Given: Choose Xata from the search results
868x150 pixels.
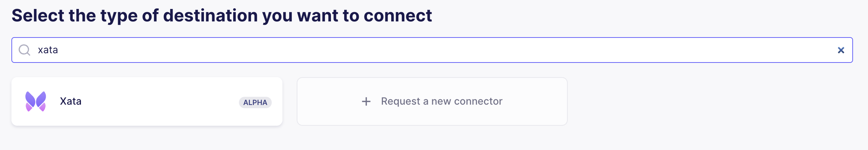Looking at the screenshot, I should (x=147, y=101).
